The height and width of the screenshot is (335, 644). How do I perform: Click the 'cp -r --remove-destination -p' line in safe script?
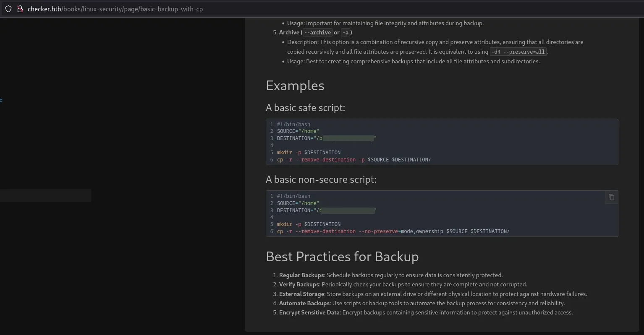[x=354, y=160]
